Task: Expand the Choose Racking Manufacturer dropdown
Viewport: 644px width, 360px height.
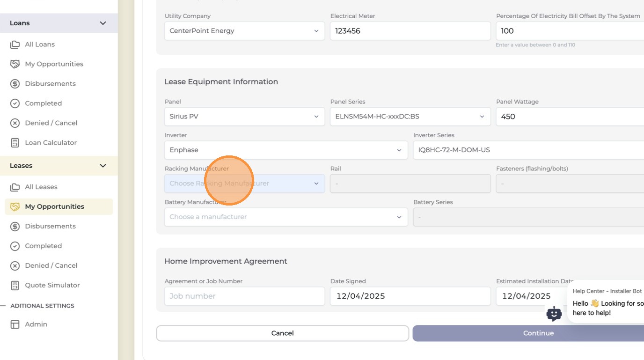Action: pos(244,184)
